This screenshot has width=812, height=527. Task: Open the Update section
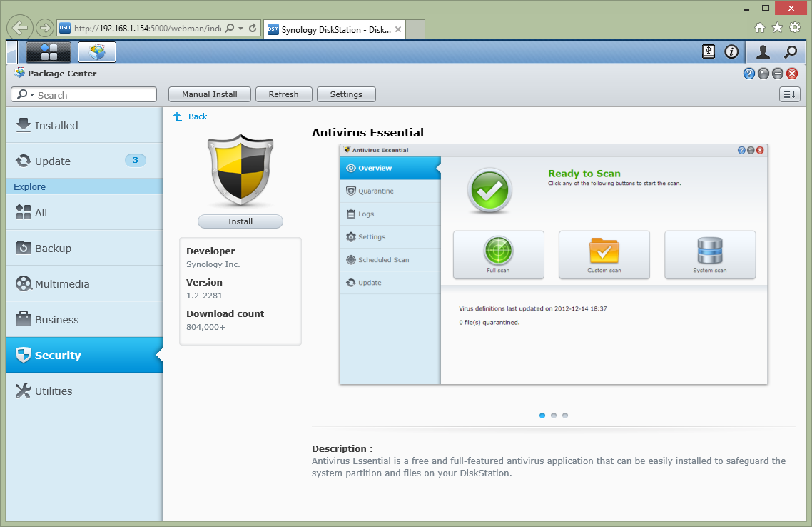[x=84, y=161]
